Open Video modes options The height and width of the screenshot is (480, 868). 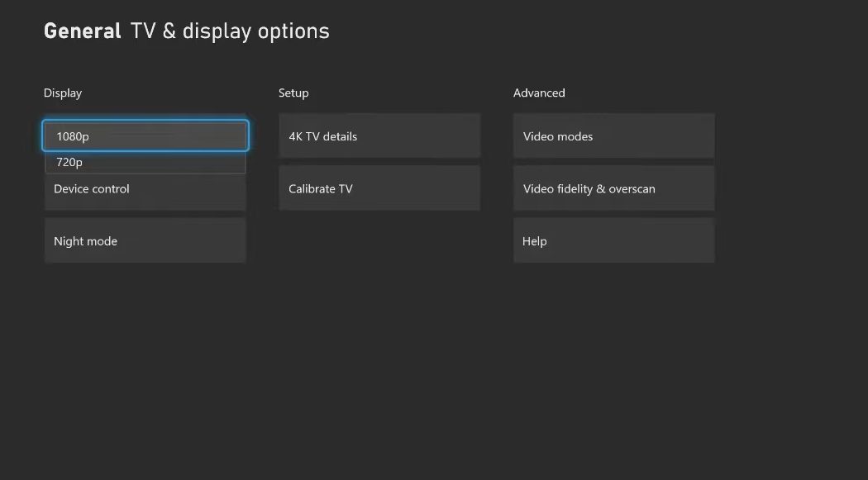coord(613,135)
